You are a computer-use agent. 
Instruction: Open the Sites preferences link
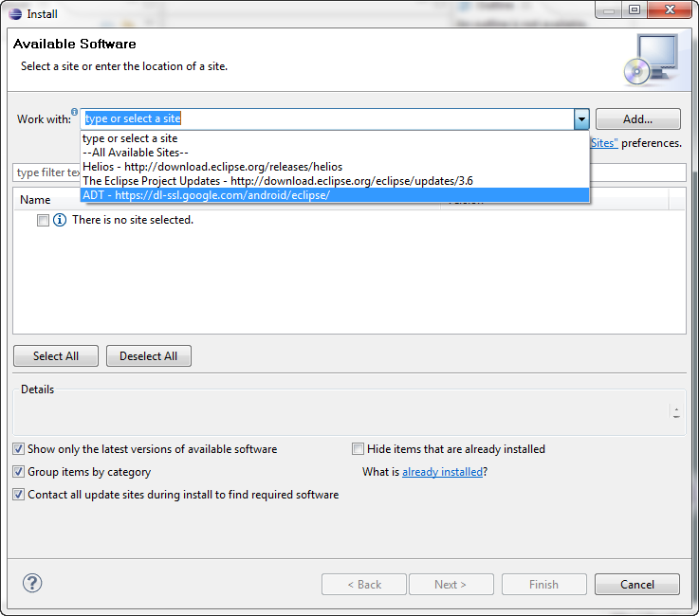coord(604,143)
